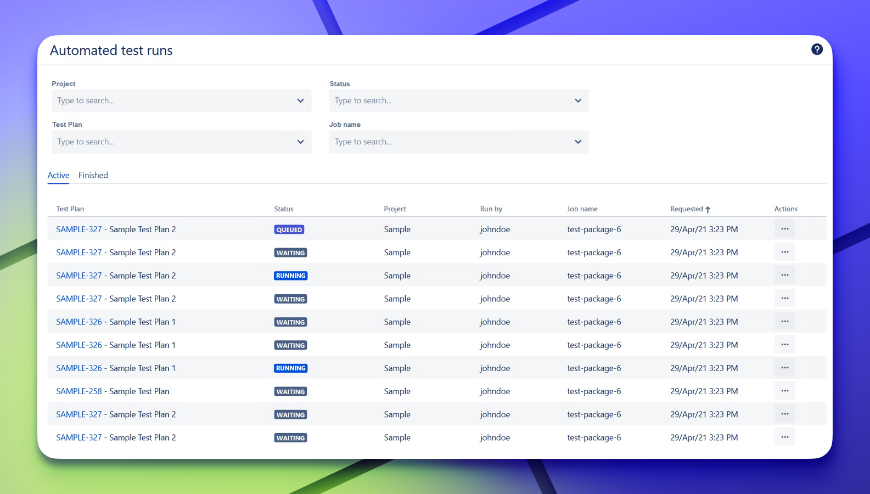Viewport: 870px width, 494px height.
Task: Expand the Test Plan filter dropdown chevron
Action: coord(300,142)
